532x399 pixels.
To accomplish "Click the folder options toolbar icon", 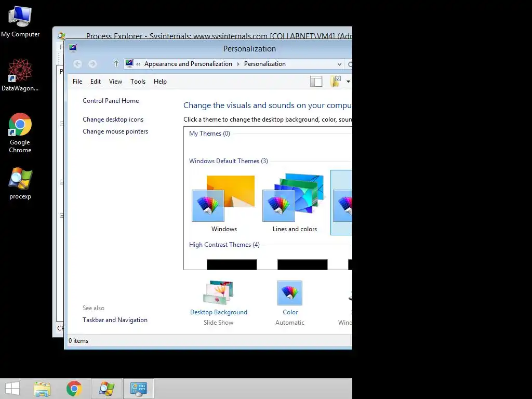I will (336, 82).
